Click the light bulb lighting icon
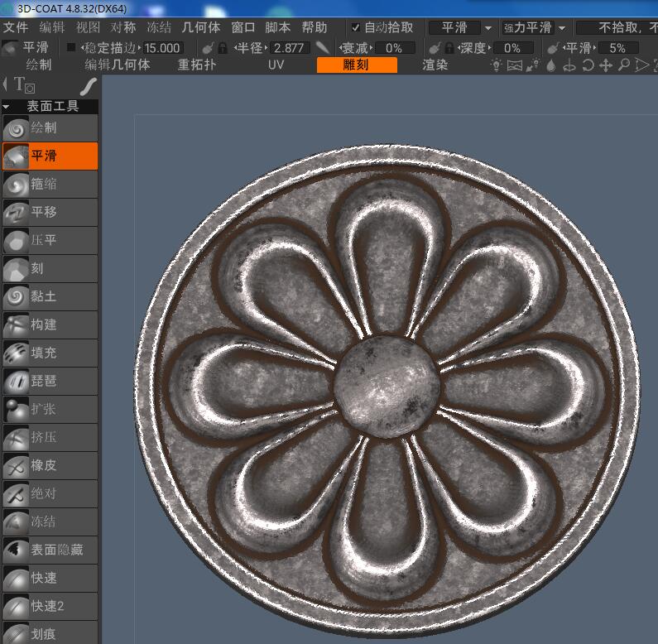 pyautogui.click(x=496, y=65)
